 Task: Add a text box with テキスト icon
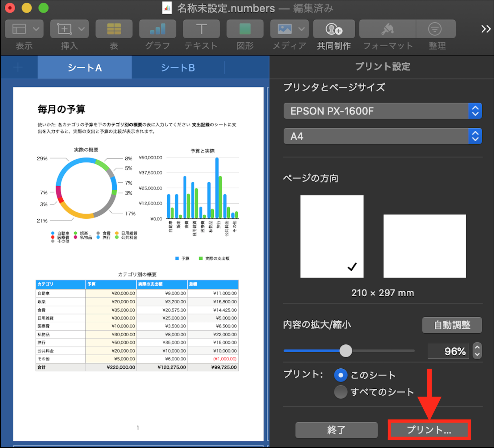pyautogui.click(x=201, y=29)
